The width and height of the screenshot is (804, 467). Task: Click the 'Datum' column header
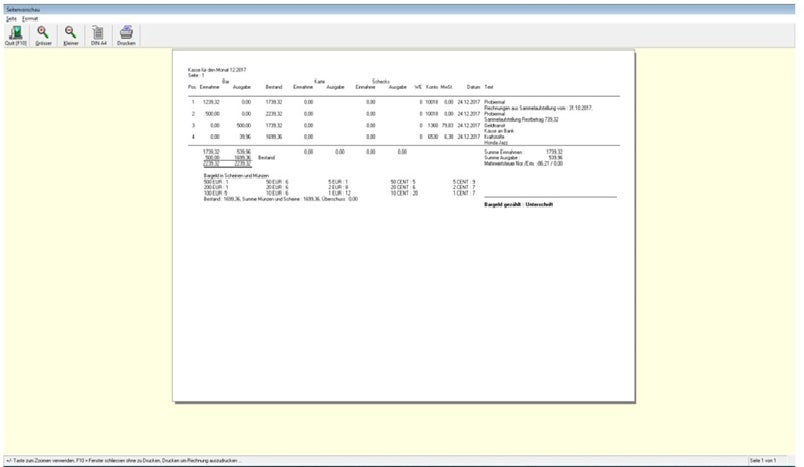click(473, 87)
